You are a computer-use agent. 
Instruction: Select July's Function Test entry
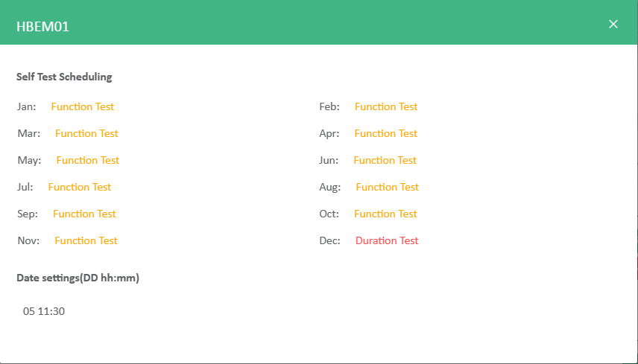80,187
